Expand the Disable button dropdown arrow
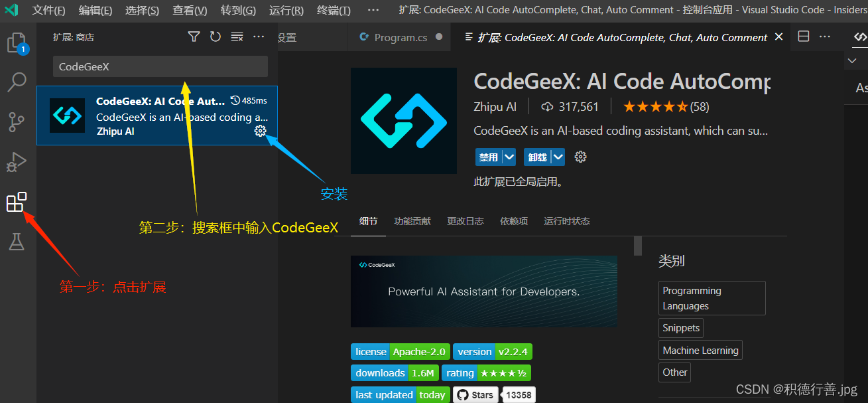The width and height of the screenshot is (868, 403). coord(509,157)
